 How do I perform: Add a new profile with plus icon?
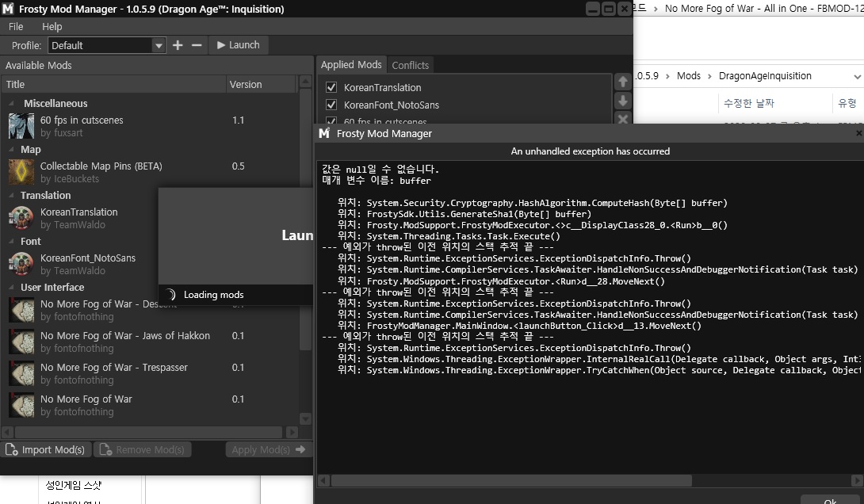coord(178,45)
